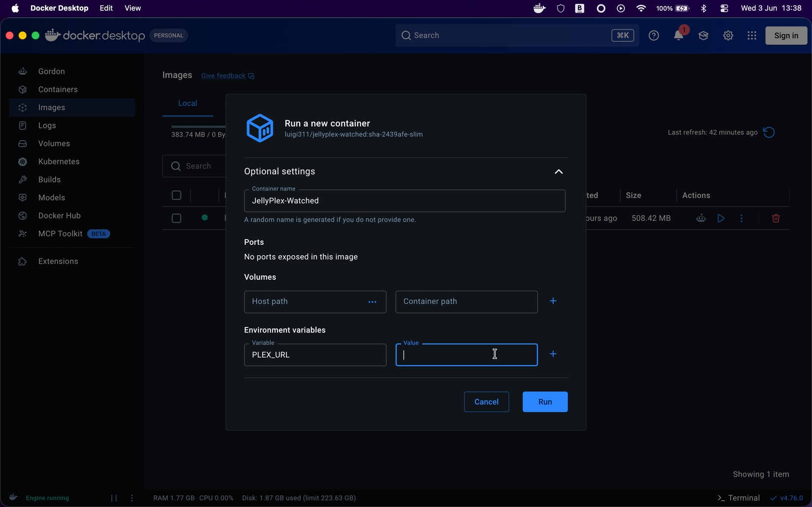812x507 pixels.
Task: Click the Run button
Action: point(545,402)
